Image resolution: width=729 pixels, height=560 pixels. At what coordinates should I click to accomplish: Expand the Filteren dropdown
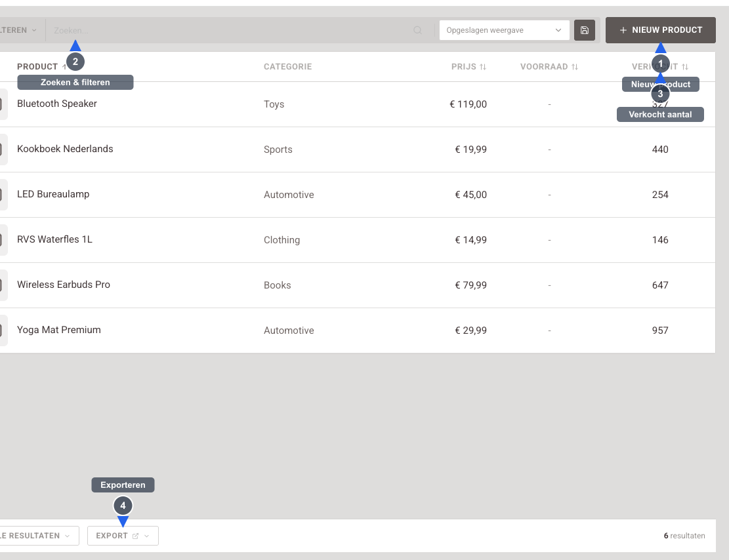click(x=18, y=30)
